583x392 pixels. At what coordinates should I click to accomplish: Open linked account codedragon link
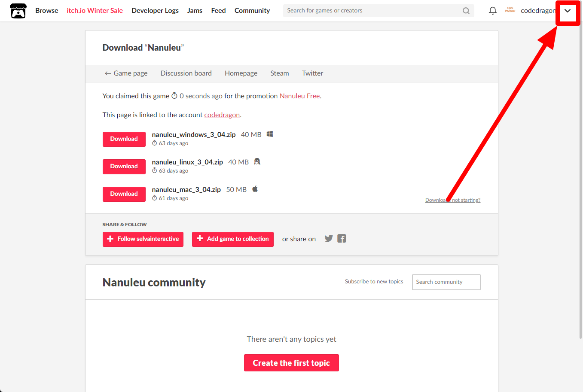[222, 115]
